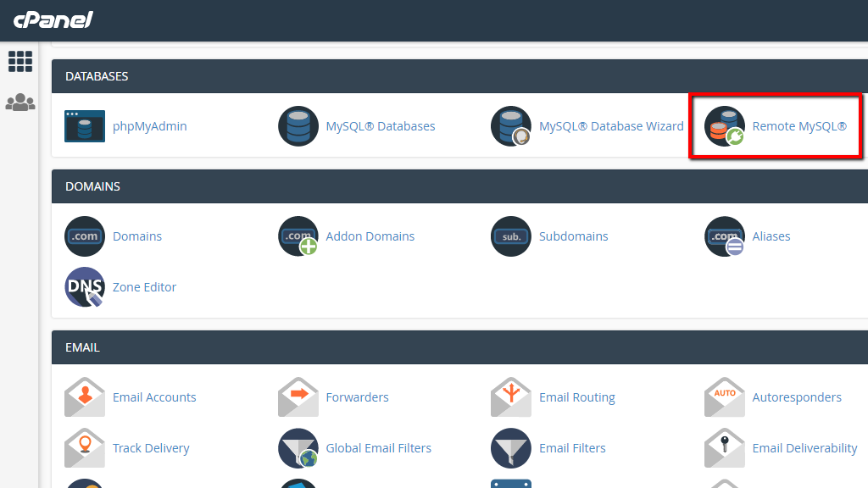868x488 pixels.
Task: Open the Aliases icon
Action: 725,236
